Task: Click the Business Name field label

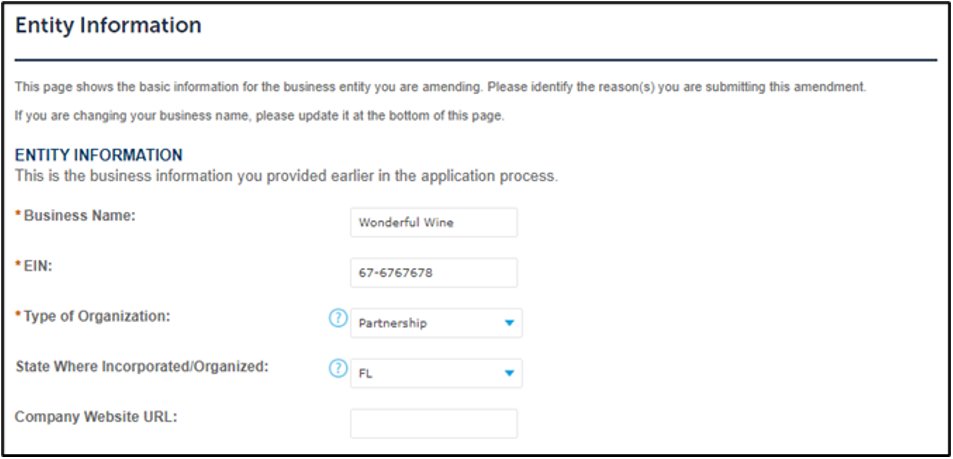Action: pos(80,216)
